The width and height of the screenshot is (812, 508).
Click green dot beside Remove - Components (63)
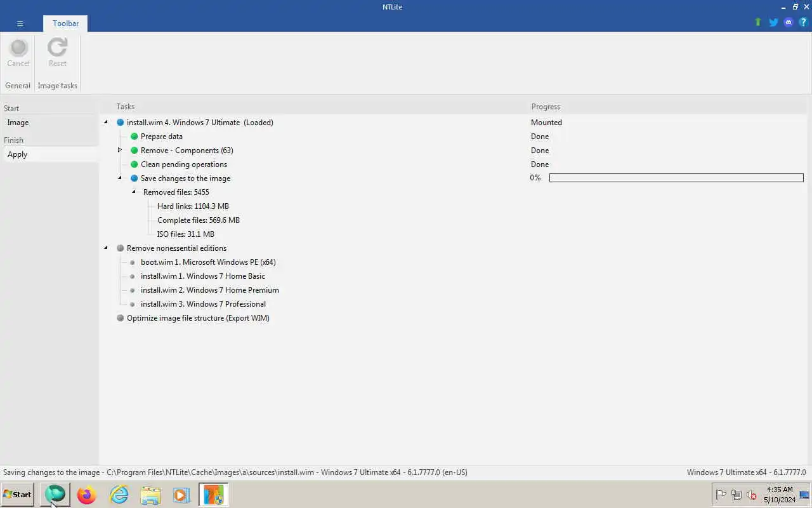tap(134, 150)
